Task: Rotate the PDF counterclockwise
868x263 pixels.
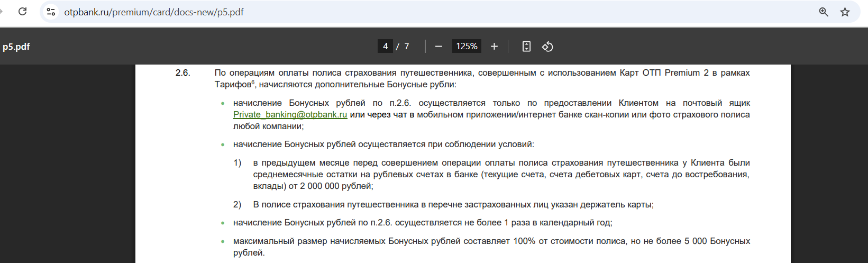Action: pos(547,47)
